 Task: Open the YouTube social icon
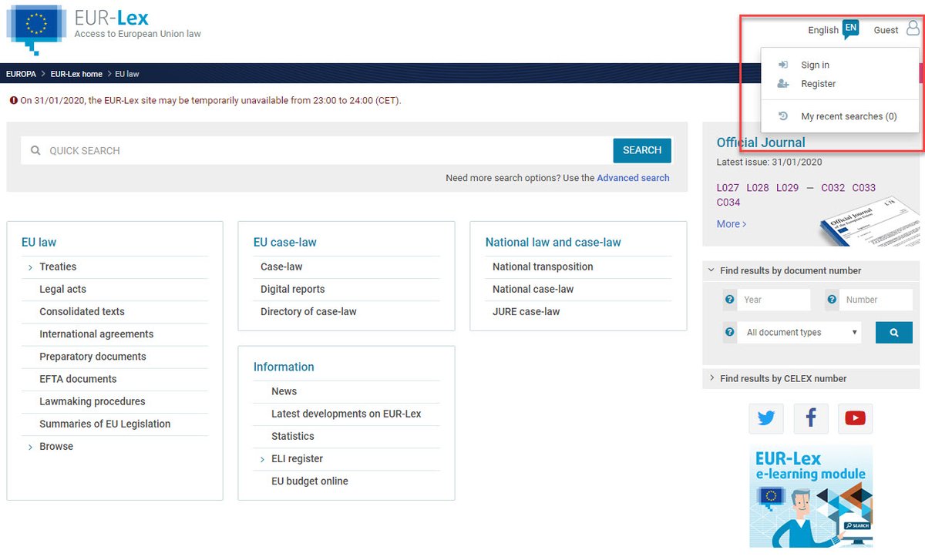pyautogui.click(x=855, y=418)
